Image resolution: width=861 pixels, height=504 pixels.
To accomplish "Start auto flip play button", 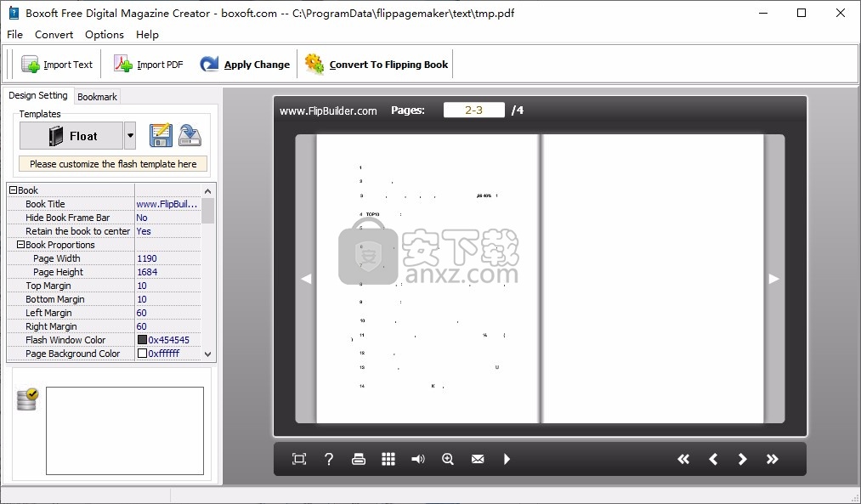I will tap(507, 459).
